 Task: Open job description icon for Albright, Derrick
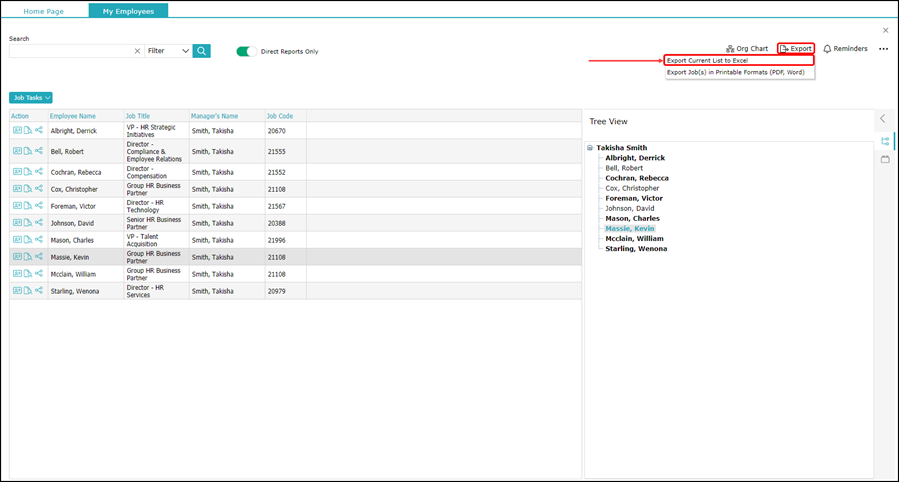17,130
